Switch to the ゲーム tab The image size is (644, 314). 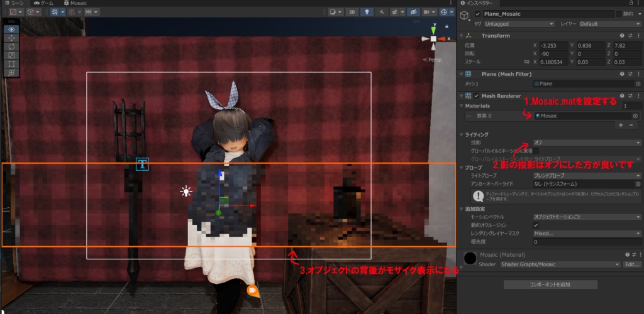coord(43,3)
